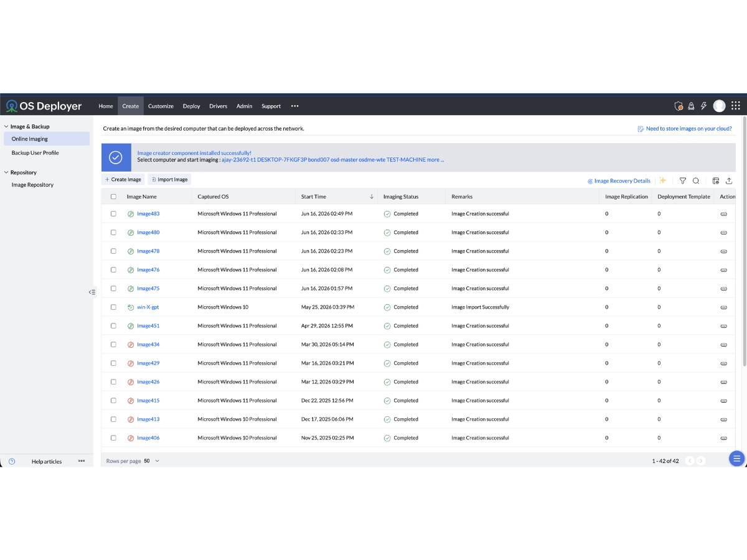Click the Image483 row action icon
747x560 pixels.
(x=723, y=213)
